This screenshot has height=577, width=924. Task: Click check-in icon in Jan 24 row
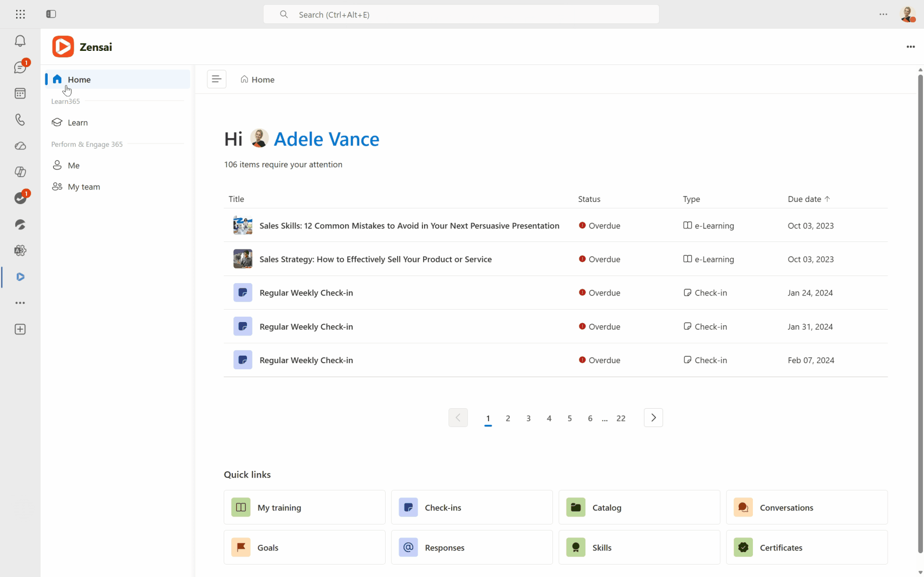click(x=243, y=293)
